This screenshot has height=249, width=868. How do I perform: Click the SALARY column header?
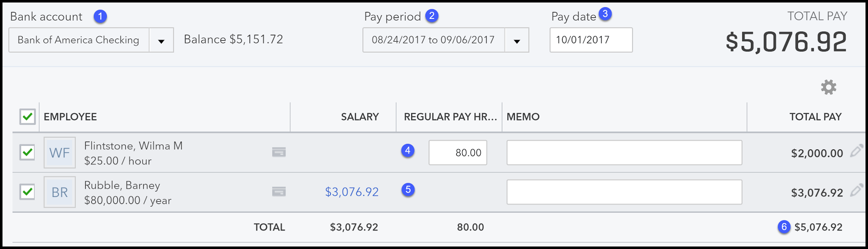click(x=360, y=117)
